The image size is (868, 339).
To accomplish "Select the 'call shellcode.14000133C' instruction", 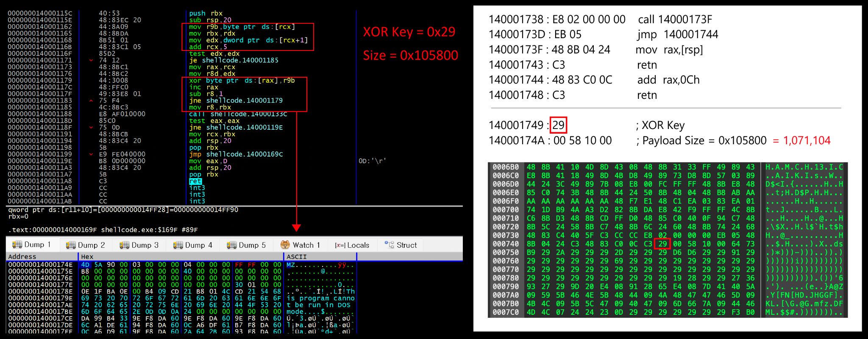I will (238, 114).
